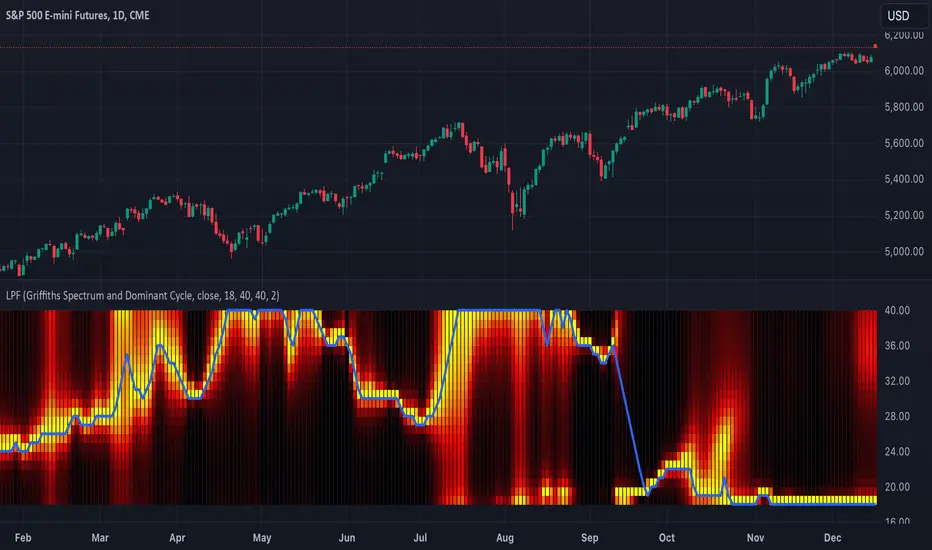
Task: Click the 28.00 indicator scale label
Action: point(897,416)
